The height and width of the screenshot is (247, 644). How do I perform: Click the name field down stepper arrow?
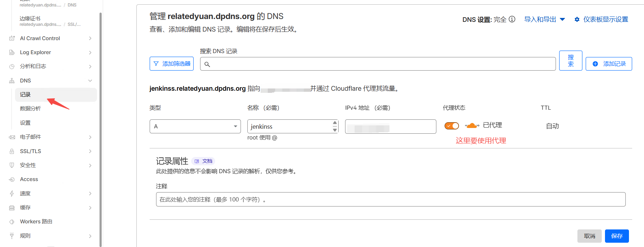(335, 130)
